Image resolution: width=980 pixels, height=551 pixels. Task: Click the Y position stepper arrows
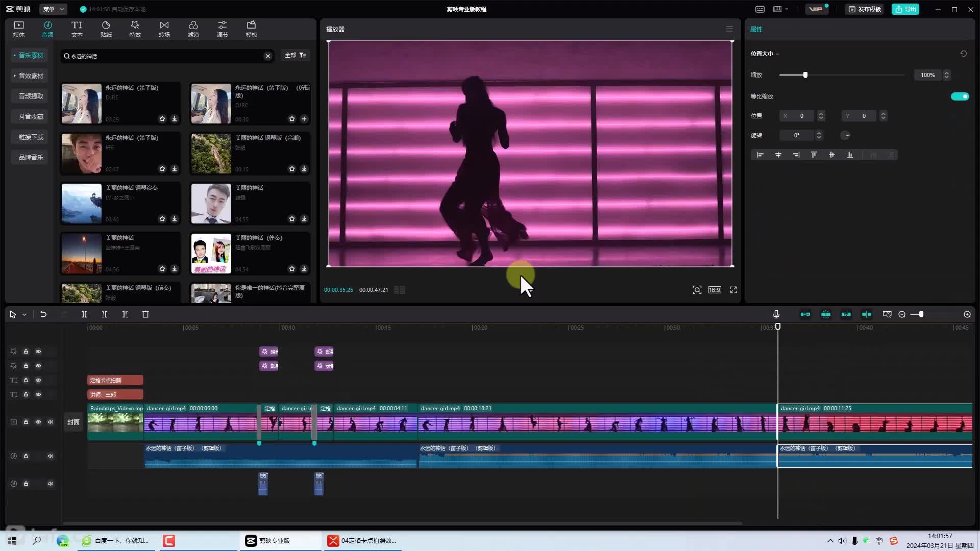click(883, 116)
